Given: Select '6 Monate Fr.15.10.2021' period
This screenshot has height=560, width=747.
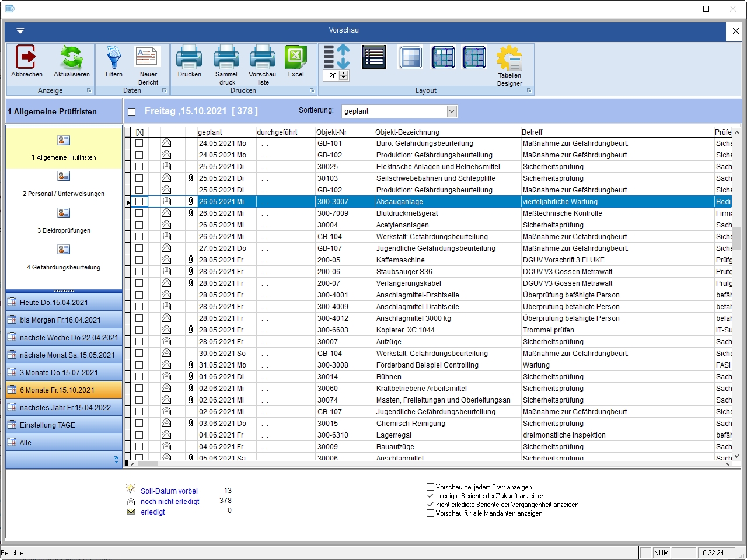Looking at the screenshot, I should (x=64, y=390).
